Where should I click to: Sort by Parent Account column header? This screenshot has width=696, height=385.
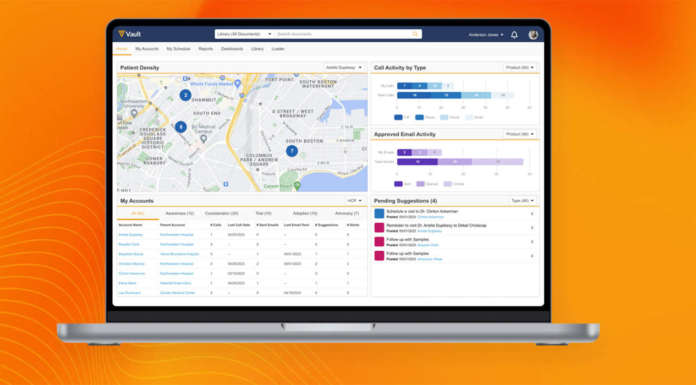pyautogui.click(x=172, y=225)
